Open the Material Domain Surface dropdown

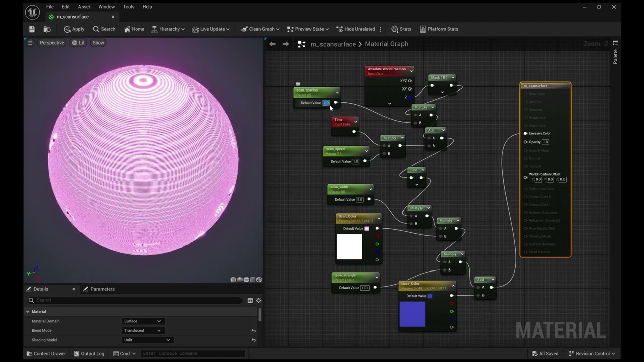click(142, 321)
